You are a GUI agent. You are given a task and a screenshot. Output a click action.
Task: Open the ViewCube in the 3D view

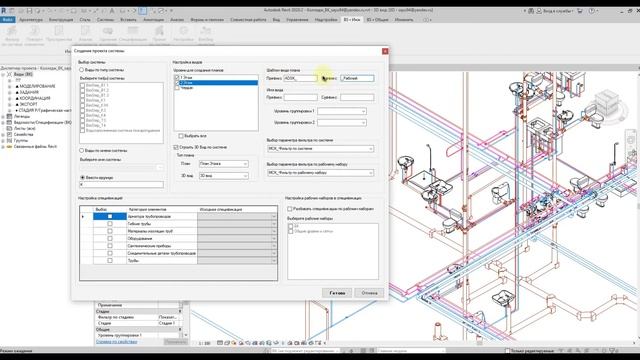click(x=608, y=102)
